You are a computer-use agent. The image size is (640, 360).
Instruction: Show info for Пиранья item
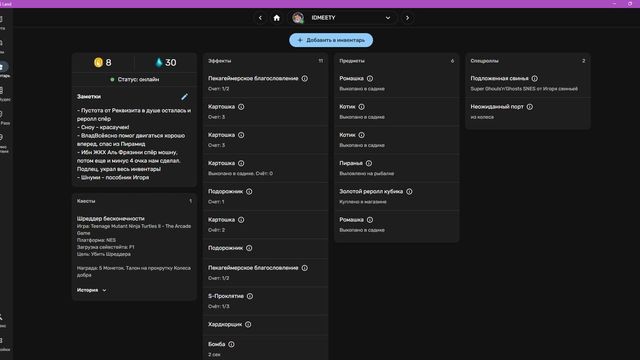coord(369,163)
